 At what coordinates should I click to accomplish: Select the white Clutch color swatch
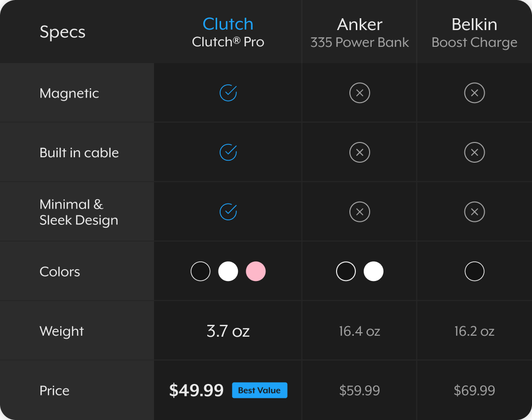point(228,272)
